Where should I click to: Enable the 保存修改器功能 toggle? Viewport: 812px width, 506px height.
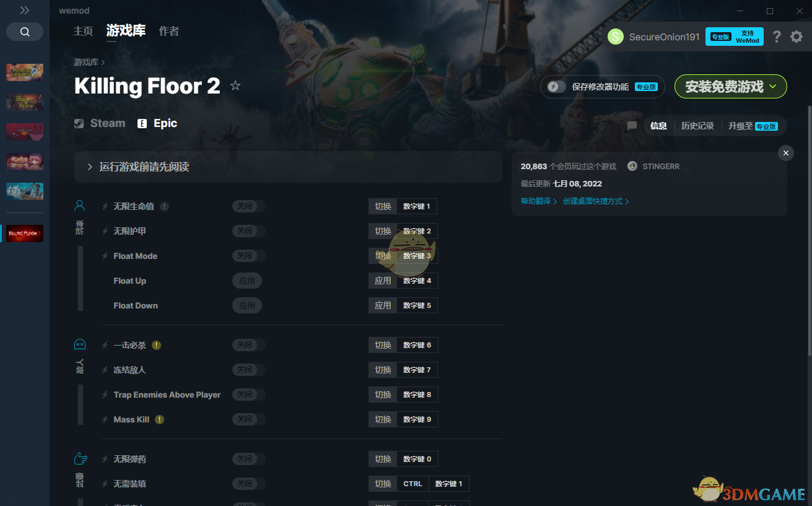pyautogui.click(x=556, y=87)
